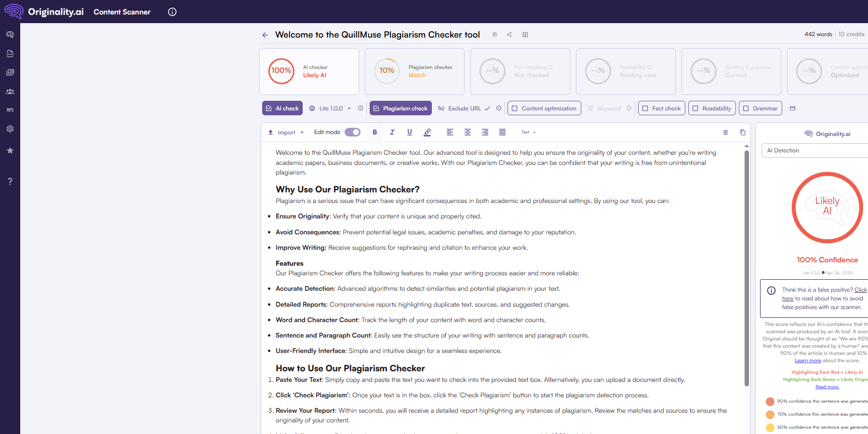Click the 10 credits counter

point(851,34)
